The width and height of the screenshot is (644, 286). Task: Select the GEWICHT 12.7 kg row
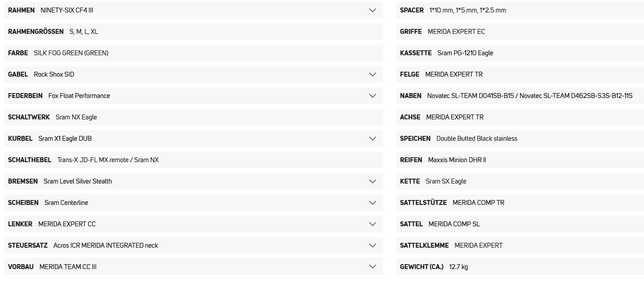point(519,267)
